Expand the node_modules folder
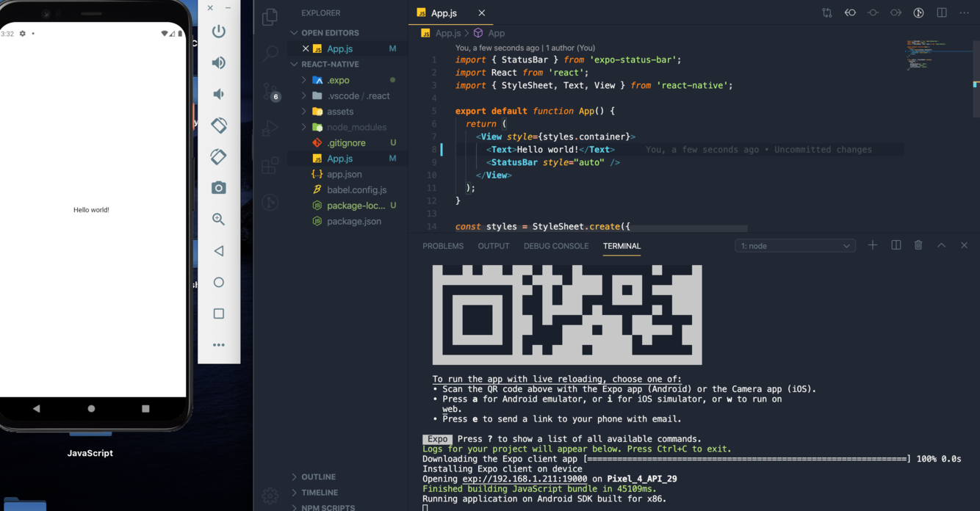This screenshot has height=511, width=980. pyautogui.click(x=304, y=127)
